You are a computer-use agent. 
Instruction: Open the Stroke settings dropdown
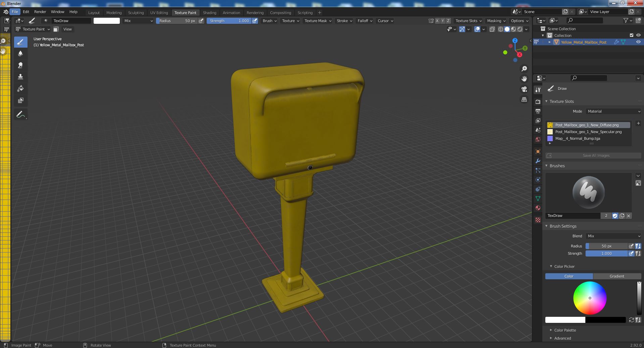pyautogui.click(x=344, y=21)
